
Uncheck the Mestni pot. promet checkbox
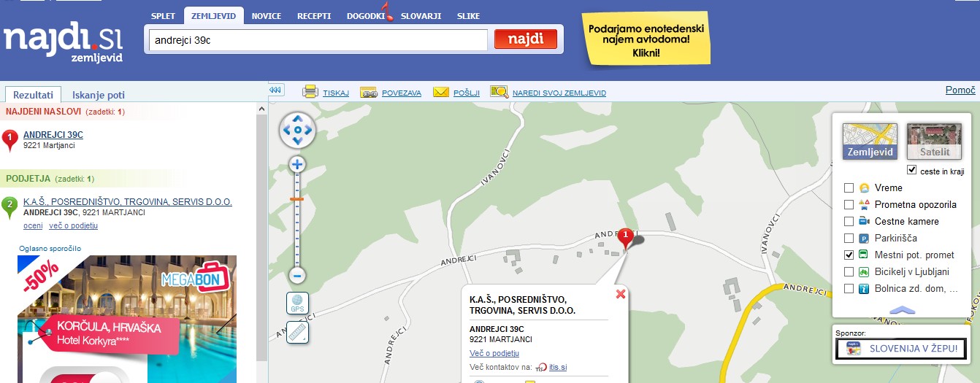(x=849, y=255)
